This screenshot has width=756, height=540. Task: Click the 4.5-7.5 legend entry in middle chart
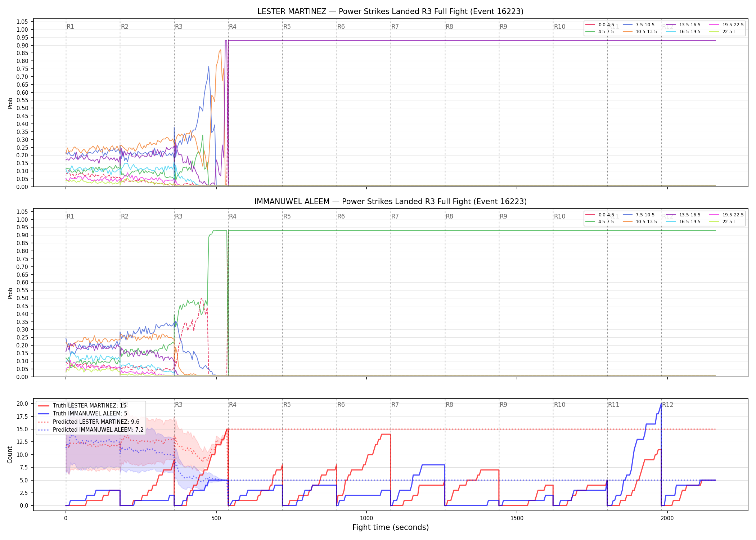[600, 222]
